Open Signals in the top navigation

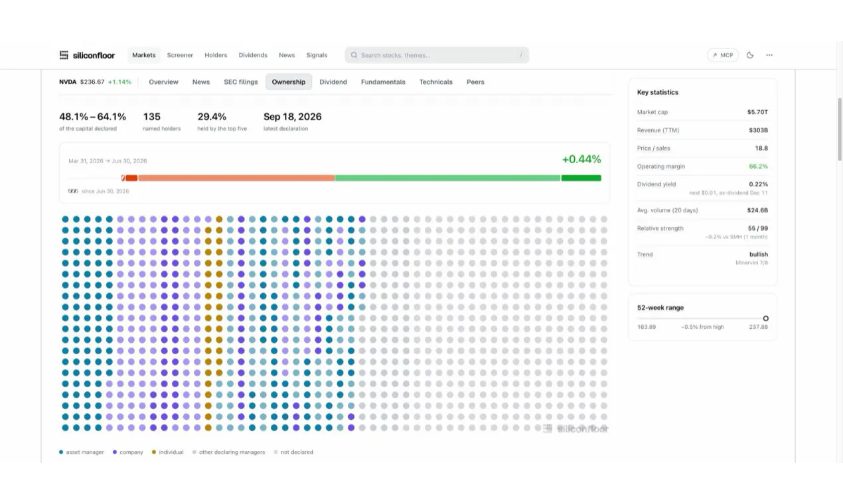[x=317, y=55]
